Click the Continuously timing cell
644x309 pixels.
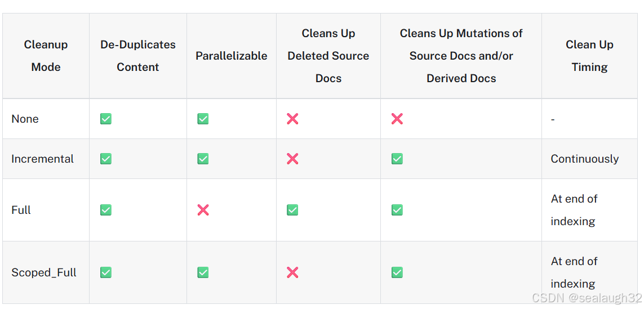click(x=584, y=159)
